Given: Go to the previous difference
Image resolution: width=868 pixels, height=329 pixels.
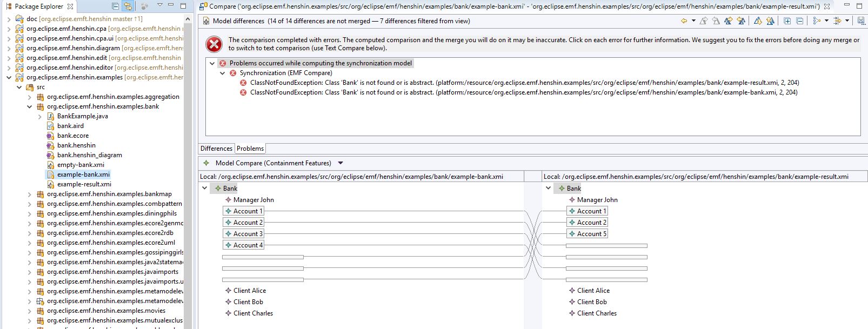Looking at the screenshot, I should point(770,21).
